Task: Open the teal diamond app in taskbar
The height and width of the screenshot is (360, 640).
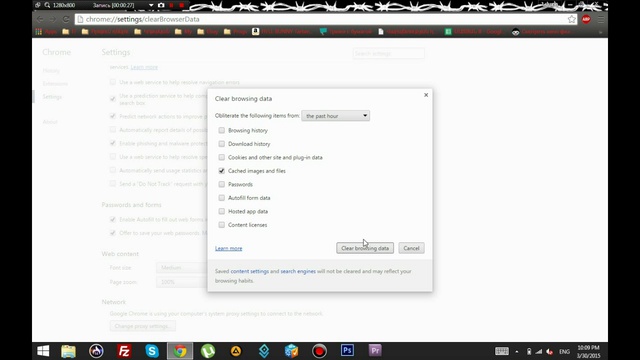Action: tap(264, 351)
